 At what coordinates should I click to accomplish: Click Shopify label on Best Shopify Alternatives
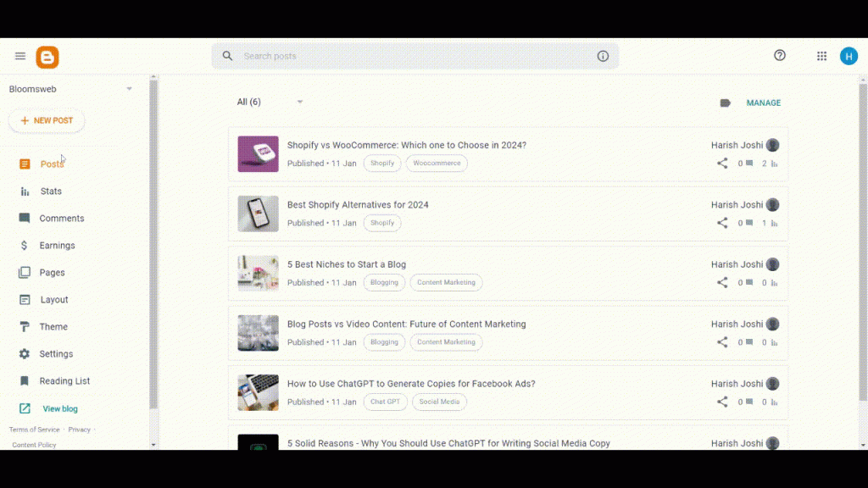click(382, 223)
